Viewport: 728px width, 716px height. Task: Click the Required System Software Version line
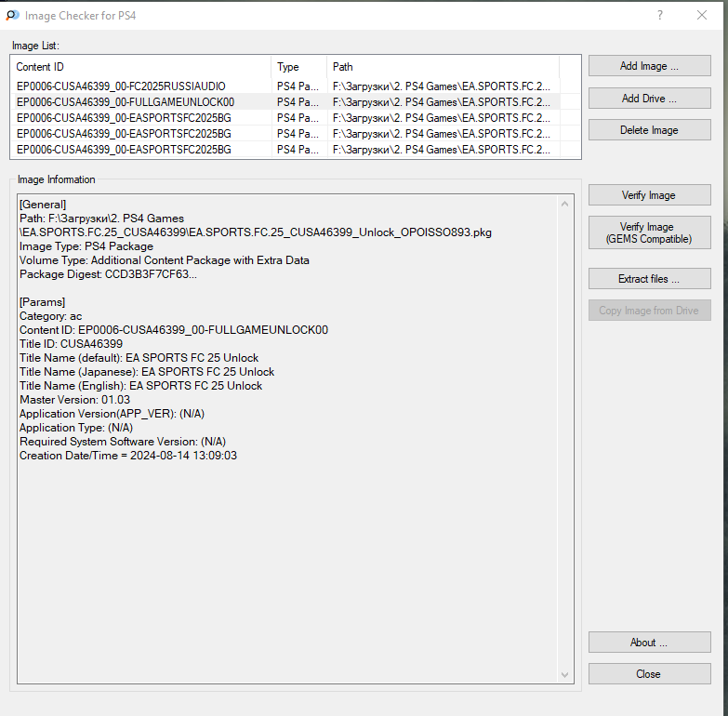123,442
